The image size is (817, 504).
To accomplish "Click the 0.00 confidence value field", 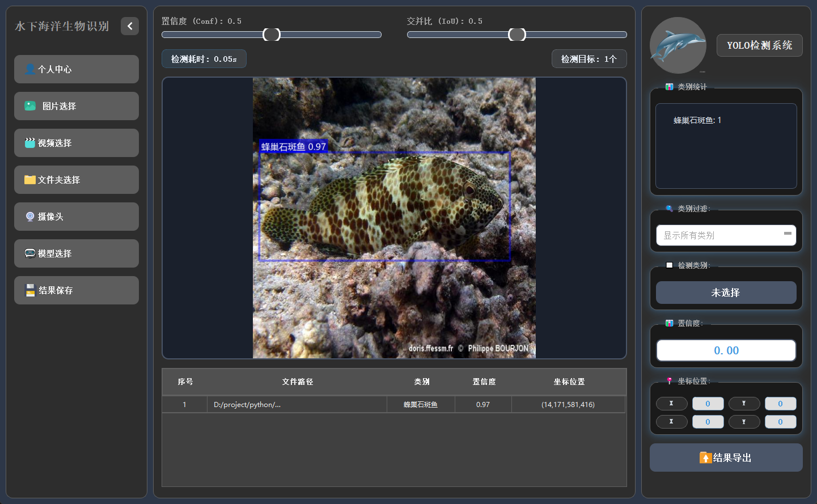I will coord(726,350).
